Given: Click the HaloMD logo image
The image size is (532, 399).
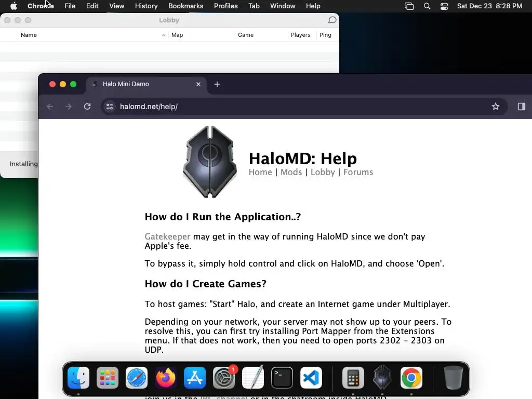Looking at the screenshot, I should click(210, 162).
